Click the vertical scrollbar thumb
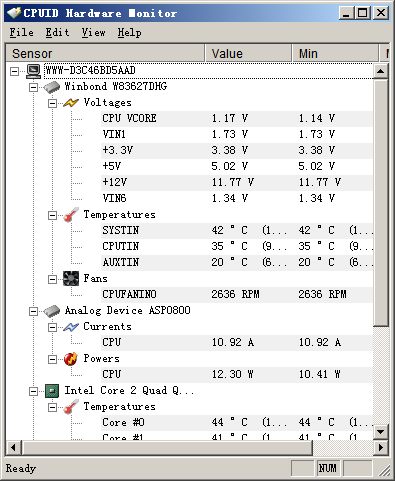This screenshot has width=395, height=481. pyautogui.click(x=380, y=202)
